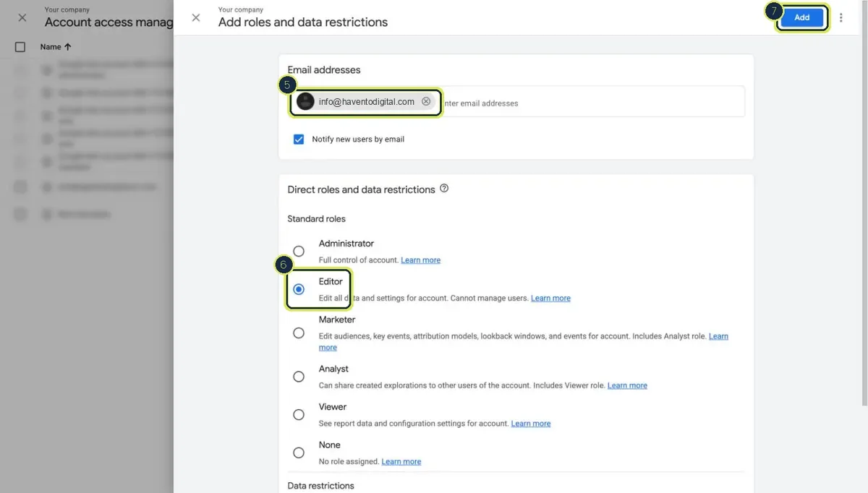This screenshot has width=868, height=493.
Task: Close the Account access management panel behind
Action: coord(22,17)
